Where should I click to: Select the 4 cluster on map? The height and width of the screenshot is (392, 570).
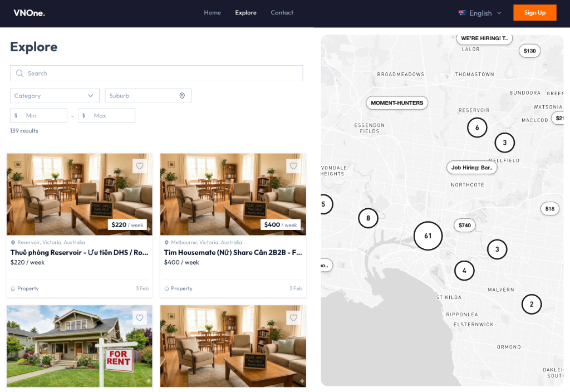click(464, 271)
